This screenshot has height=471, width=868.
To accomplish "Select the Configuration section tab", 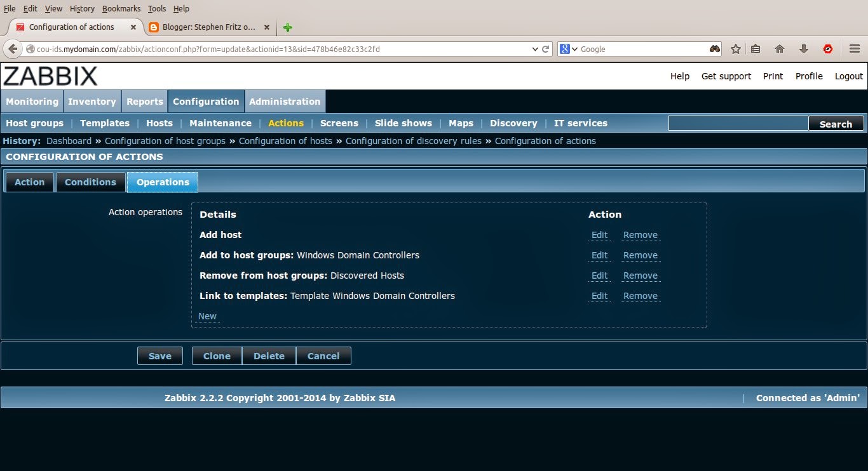I will 206,102.
